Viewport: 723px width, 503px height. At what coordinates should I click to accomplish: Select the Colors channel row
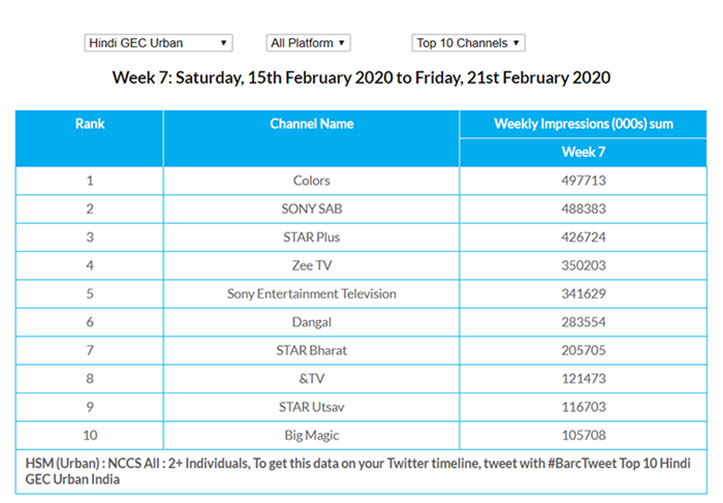coord(311,181)
